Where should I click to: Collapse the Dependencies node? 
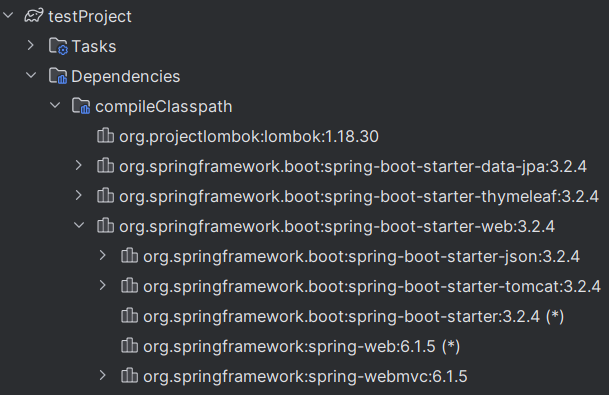31,75
